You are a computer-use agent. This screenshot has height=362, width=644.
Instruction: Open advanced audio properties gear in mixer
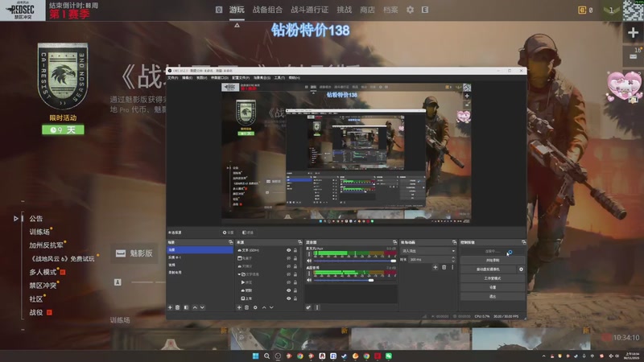[x=308, y=307]
